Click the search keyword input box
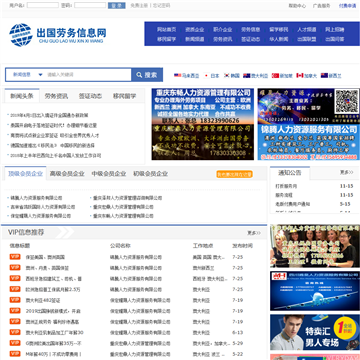This screenshot has height=360, width=360. click(88, 75)
